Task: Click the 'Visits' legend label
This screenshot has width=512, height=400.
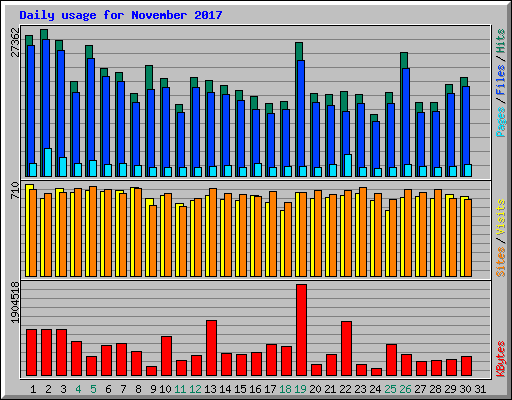Action: (x=501, y=217)
